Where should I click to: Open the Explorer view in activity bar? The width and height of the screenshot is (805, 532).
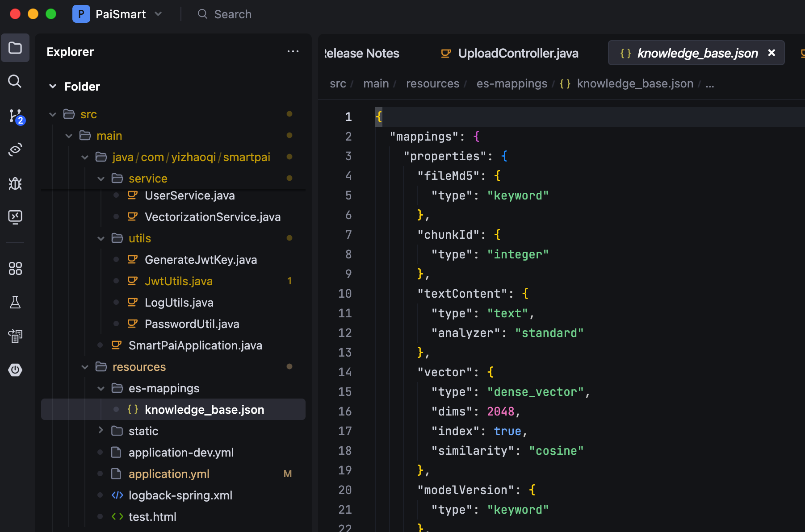coord(15,48)
